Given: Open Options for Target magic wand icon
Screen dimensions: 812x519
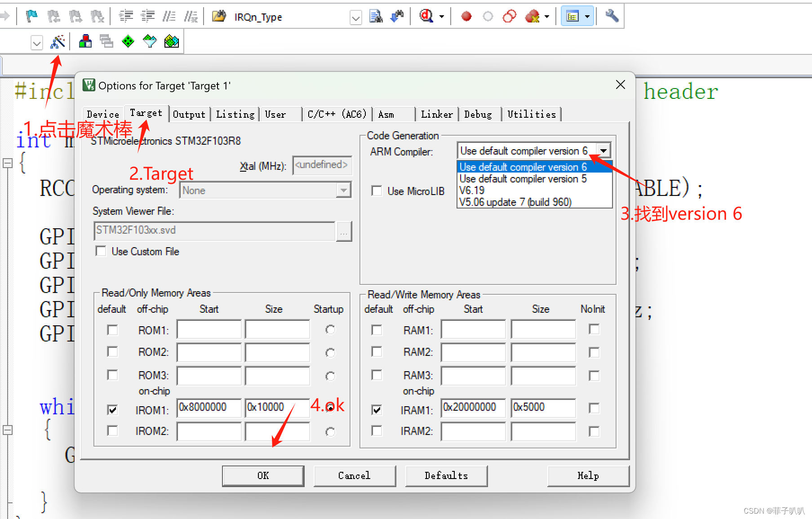Looking at the screenshot, I should 58,42.
